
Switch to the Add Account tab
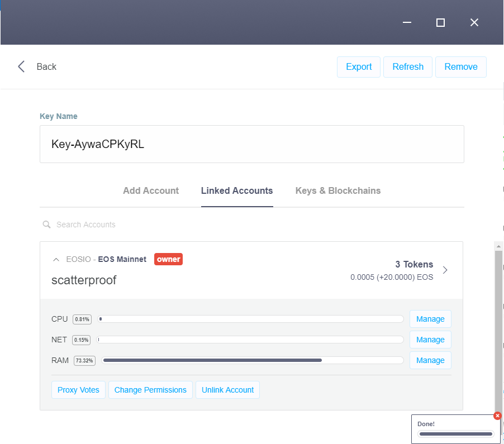tap(150, 190)
